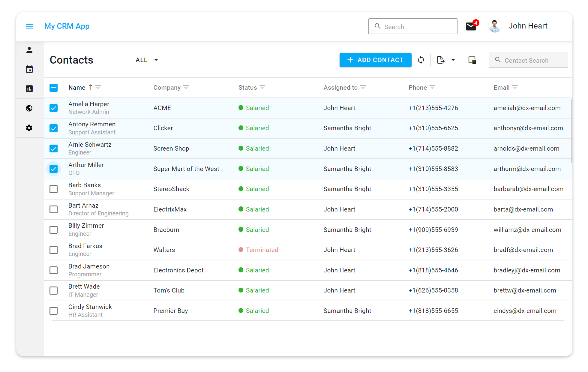Sort by the Name column header
The height and width of the screenshot is (372, 588).
[77, 88]
